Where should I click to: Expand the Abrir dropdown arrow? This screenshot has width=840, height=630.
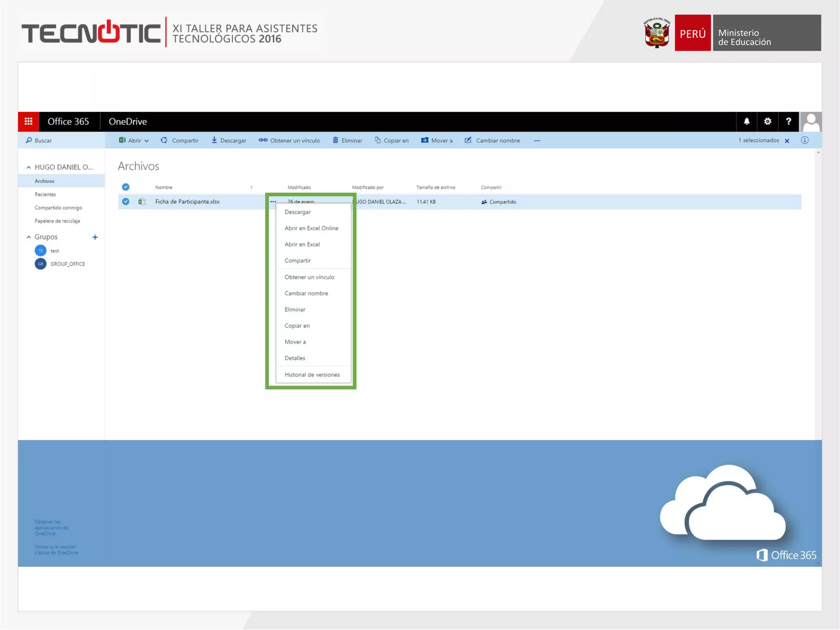click(146, 141)
